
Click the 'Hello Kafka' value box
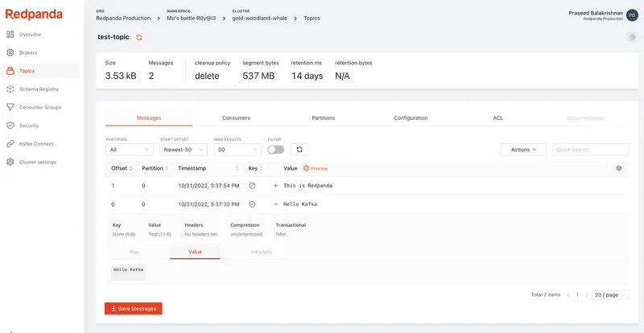pyautogui.click(x=129, y=273)
